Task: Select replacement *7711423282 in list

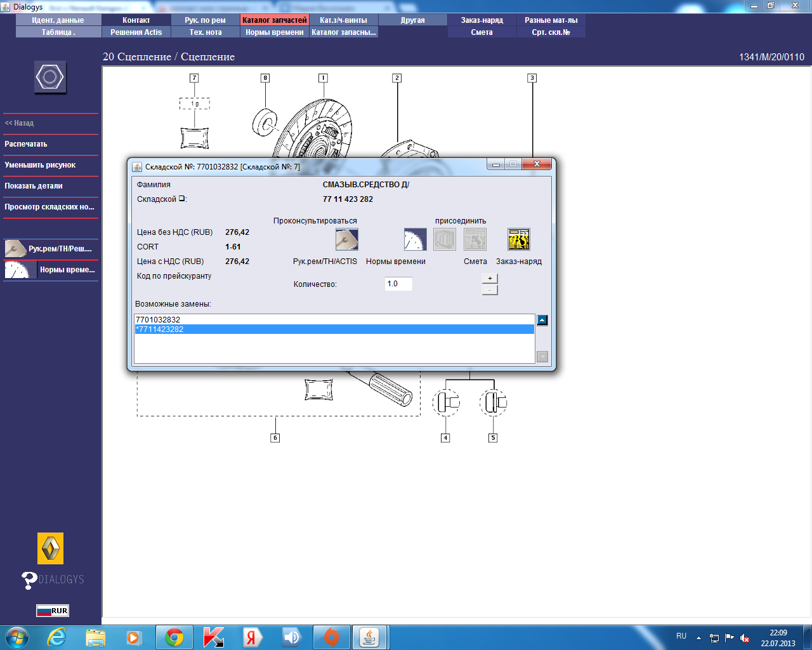Action: tap(334, 329)
